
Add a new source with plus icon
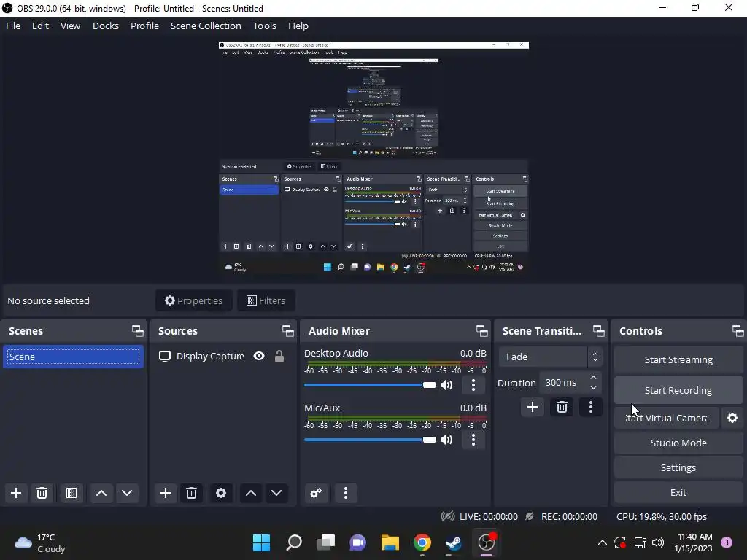tap(166, 493)
